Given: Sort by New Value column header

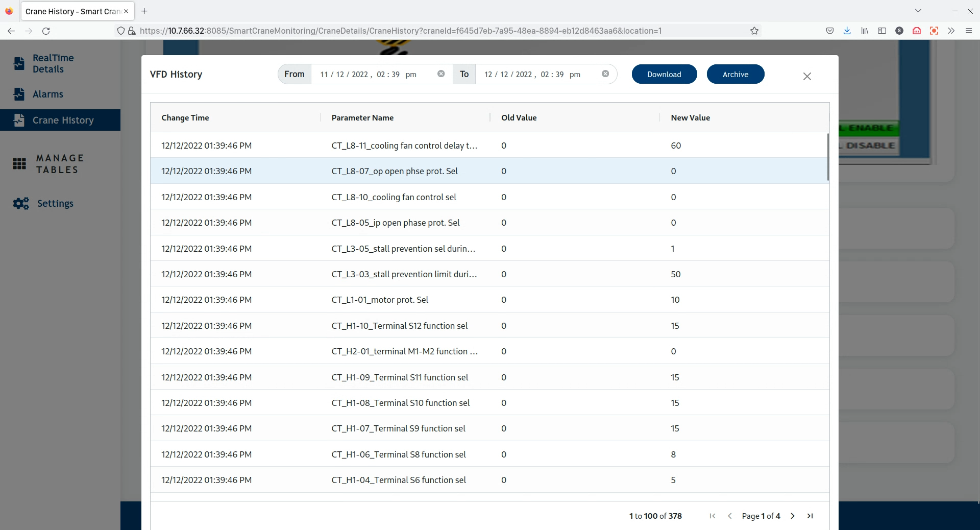Looking at the screenshot, I should (x=690, y=117).
